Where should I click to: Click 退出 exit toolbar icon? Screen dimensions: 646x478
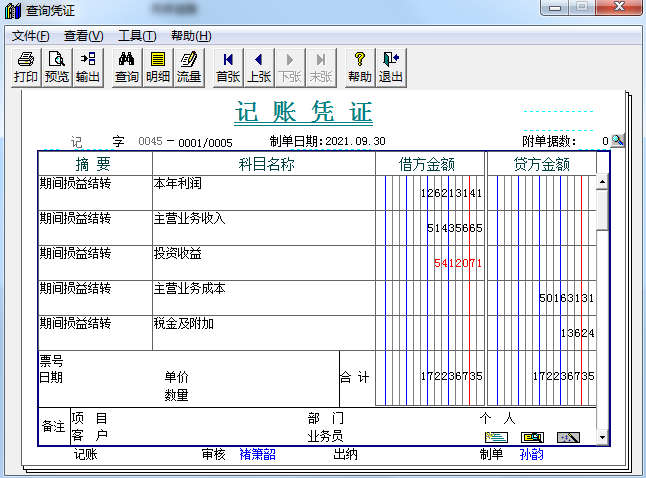[391, 68]
